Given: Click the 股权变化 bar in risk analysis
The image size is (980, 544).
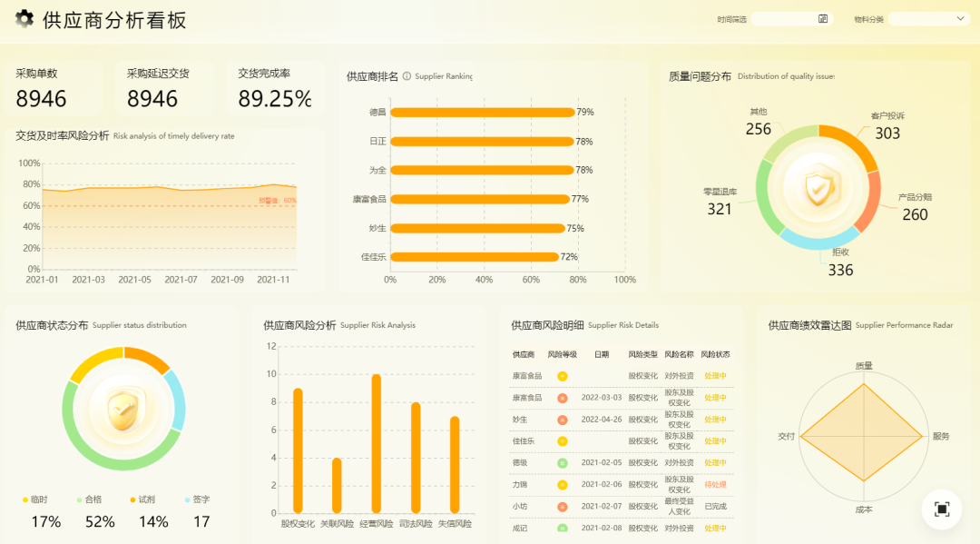Looking at the screenshot, I should point(299,450).
